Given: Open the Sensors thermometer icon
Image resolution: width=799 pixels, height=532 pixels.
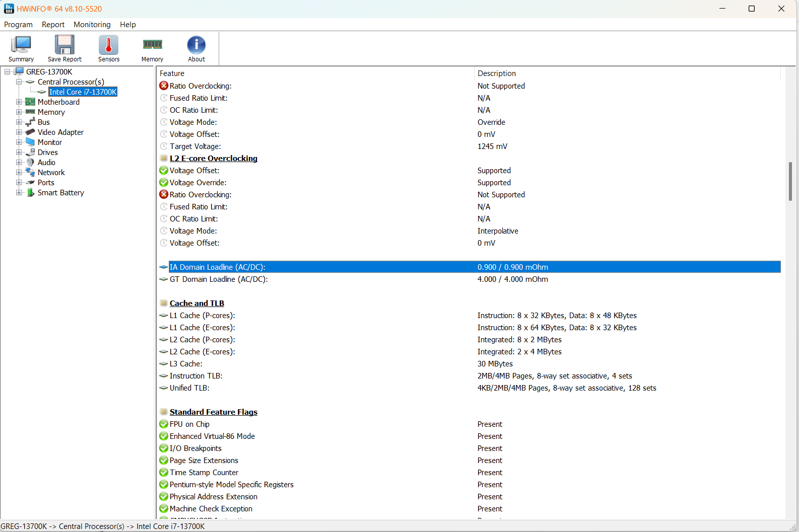Looking at the screenshot, I should [109, 45].
